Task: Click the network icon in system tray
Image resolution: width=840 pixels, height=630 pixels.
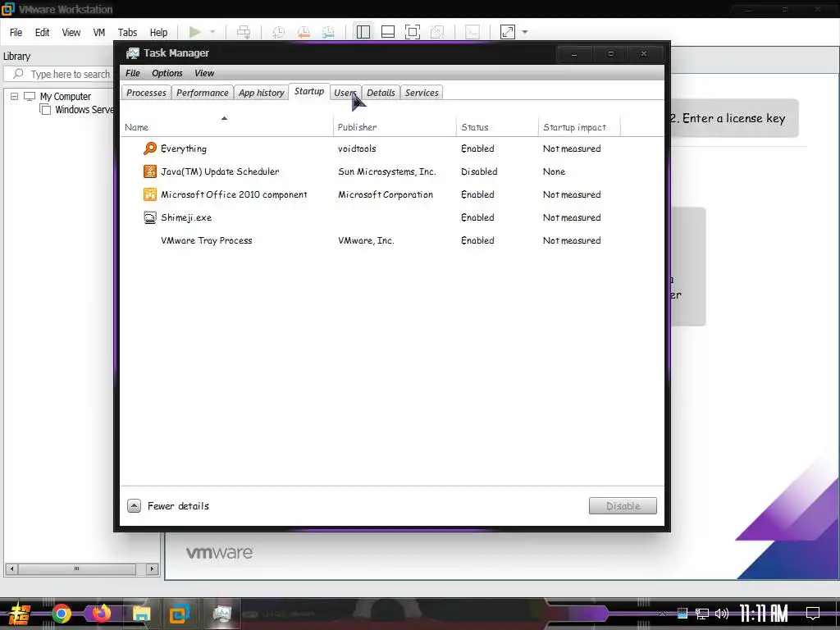Action: pos(702,614)
